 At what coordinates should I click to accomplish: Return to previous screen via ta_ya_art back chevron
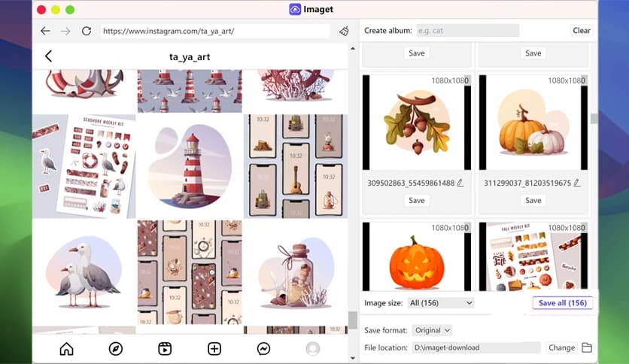[49, 56]
